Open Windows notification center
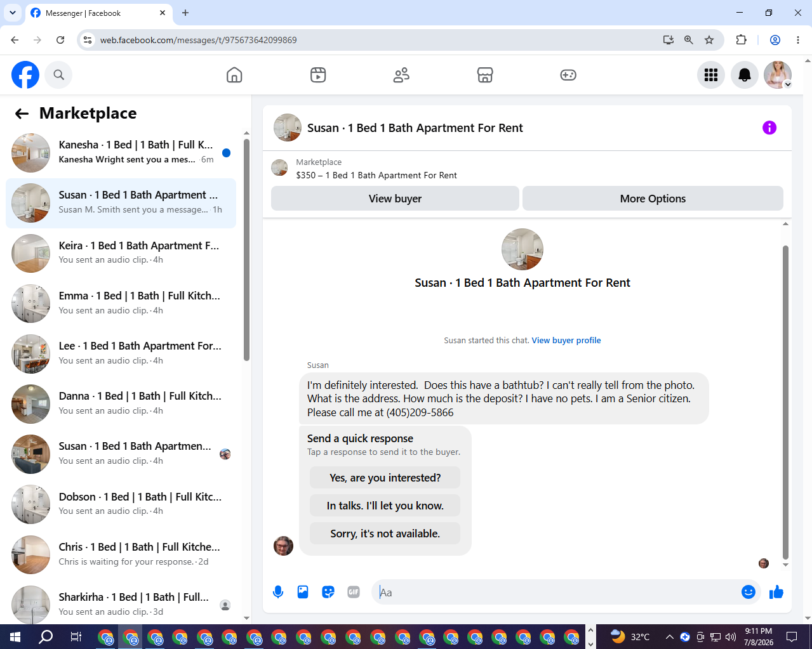The image size is (812, 649). (x=792, y=636)
